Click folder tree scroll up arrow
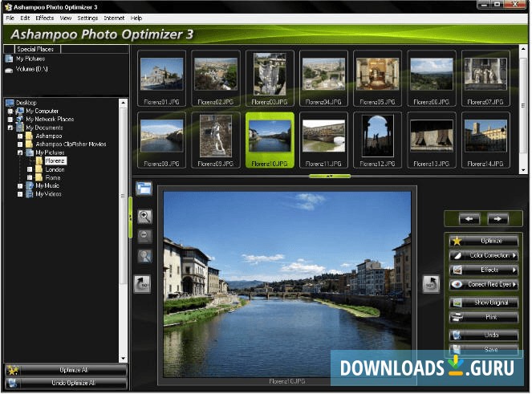Screen dimensions: 532x394 123,103
